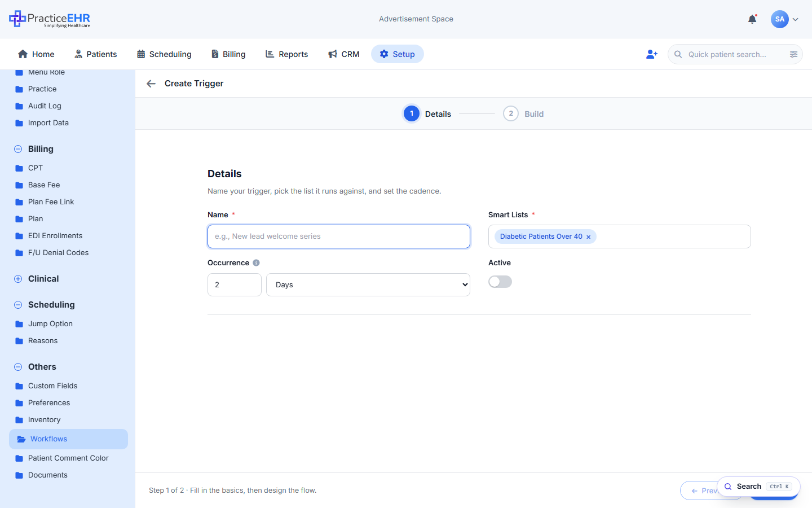Image resolution: width=812 pixels, height=508 pixels.
Task: Open the Billing top menu
Action: click(x=228, y=54)
